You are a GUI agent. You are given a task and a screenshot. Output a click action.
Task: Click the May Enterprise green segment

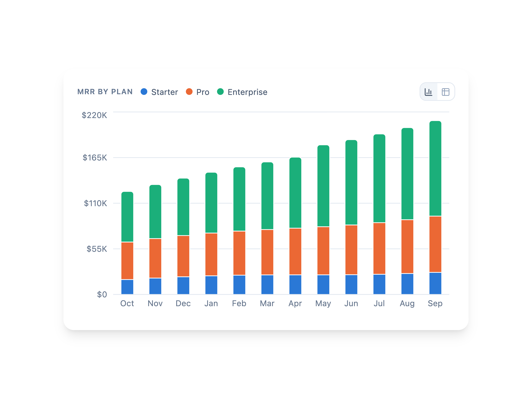(323, 186)
